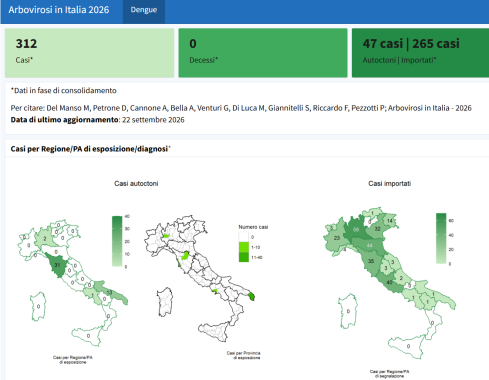This screenshot has width=489, height=380.
Task: Click the Dati in fase di consolidamento note
Action: 64,91
